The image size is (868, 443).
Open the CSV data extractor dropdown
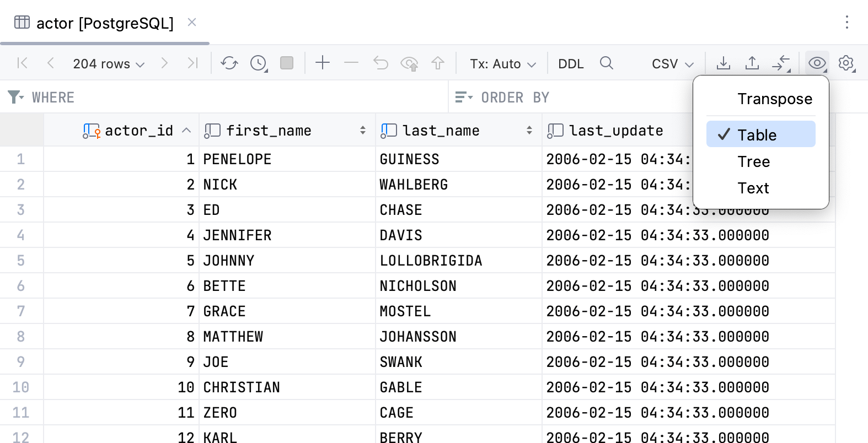coord(672,64)
